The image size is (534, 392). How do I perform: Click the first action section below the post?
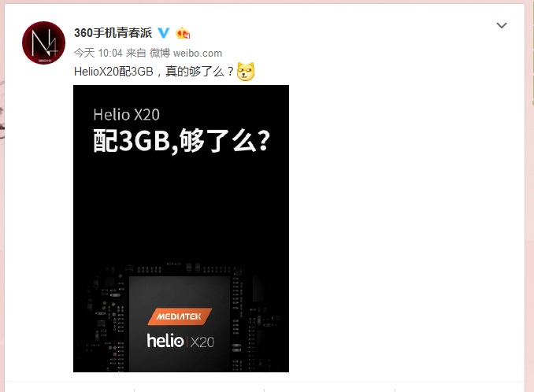(x=69, y=387)
